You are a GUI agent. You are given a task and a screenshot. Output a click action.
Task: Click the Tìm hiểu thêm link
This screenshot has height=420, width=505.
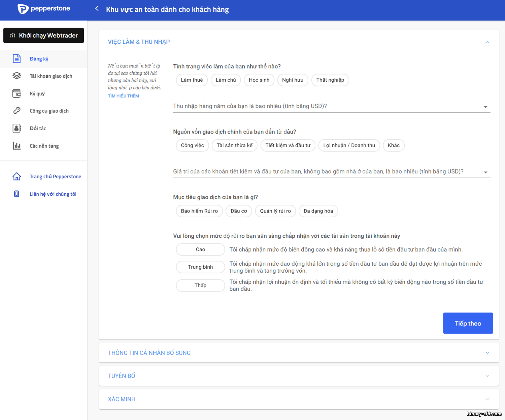(x=123, y=96)
